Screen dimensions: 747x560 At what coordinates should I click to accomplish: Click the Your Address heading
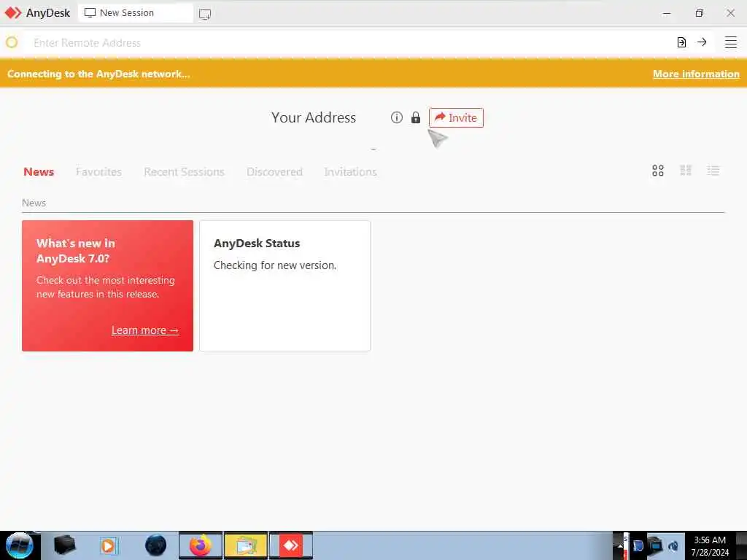314,117
